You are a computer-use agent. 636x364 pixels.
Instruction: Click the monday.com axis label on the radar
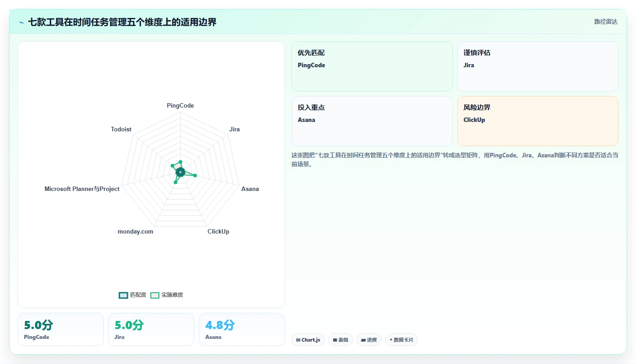tap(136, 231)
